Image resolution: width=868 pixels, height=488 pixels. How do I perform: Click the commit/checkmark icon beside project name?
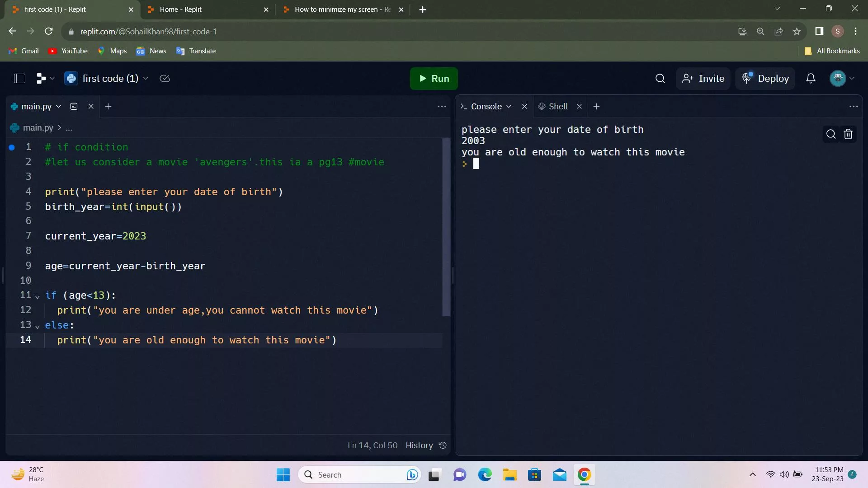165,78
